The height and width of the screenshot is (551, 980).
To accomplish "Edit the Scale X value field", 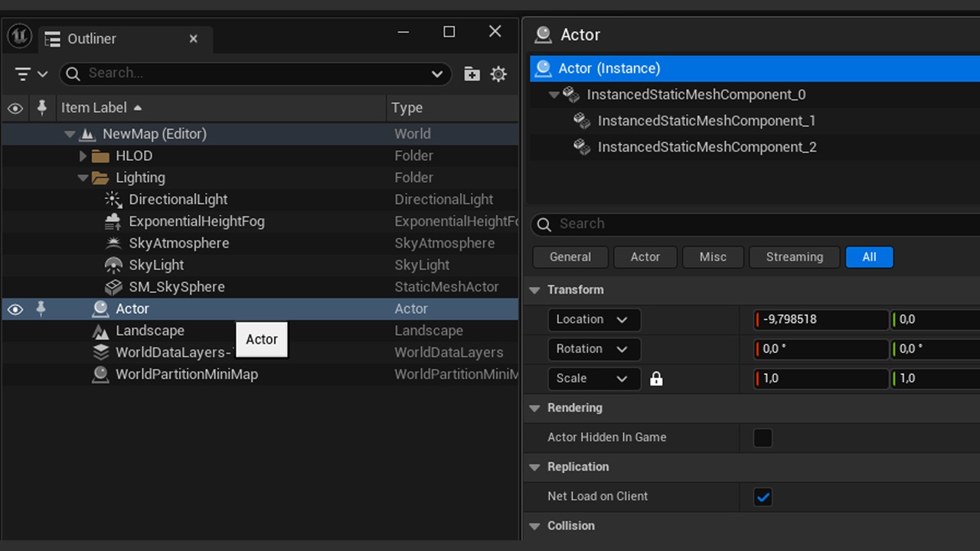I will tap(822, 379).
